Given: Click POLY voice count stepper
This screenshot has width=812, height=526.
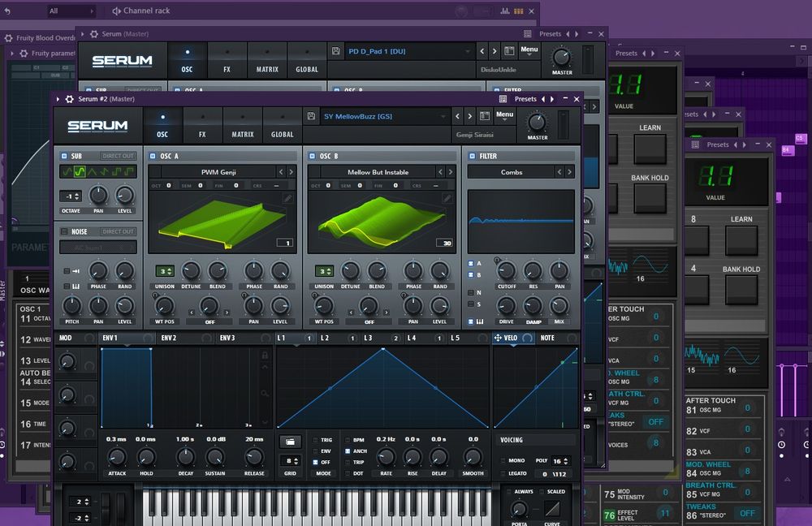Looking at the screenshot, I should (x=560, y=461).
